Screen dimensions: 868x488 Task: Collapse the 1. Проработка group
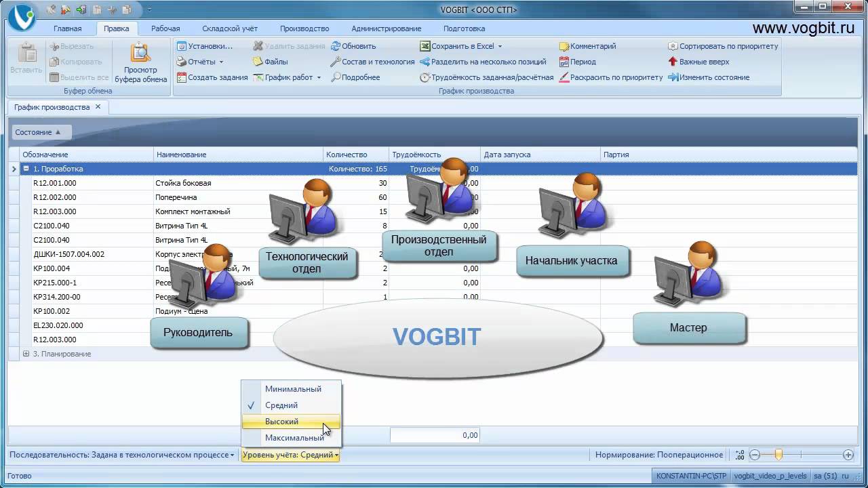[x=26, y=169]
